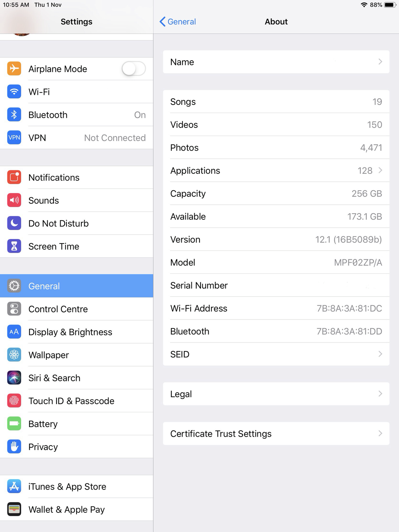
Task: Select the Wallpaper flower icon
Action: [14, 355]
